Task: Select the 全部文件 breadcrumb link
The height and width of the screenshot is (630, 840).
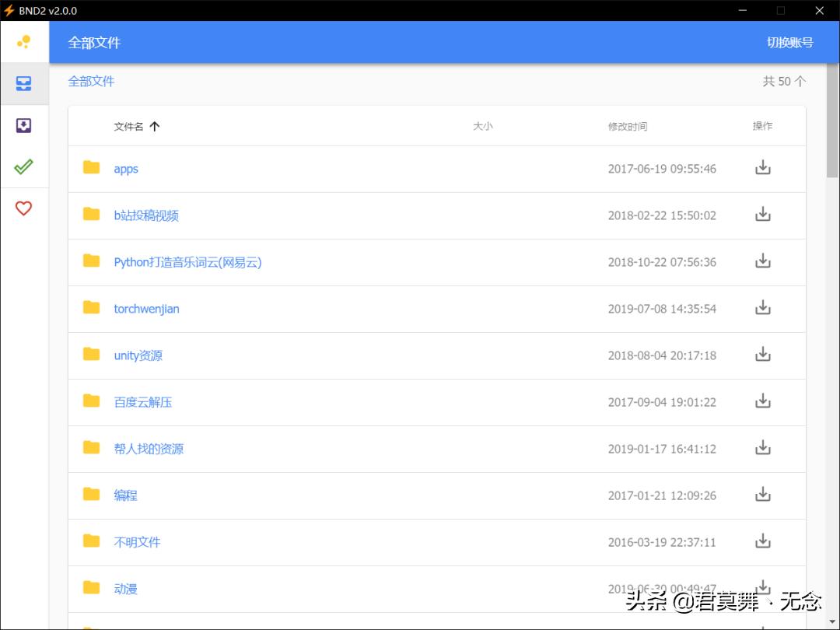Action: tap(91, 81)
